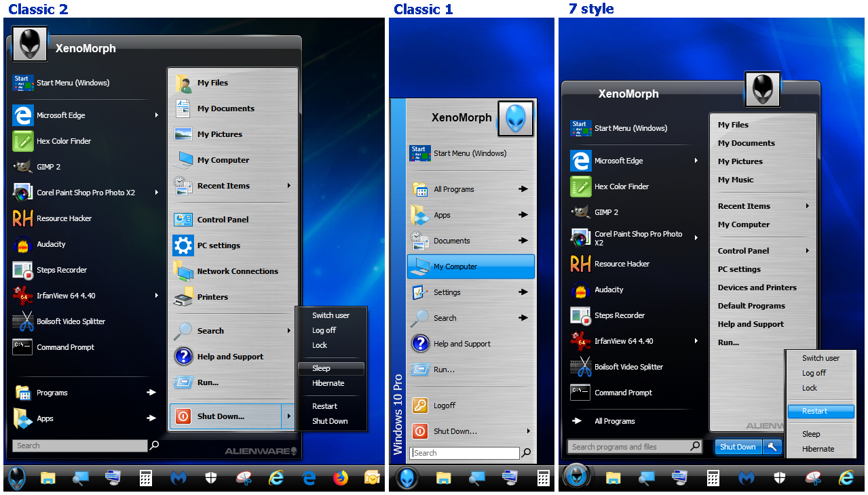868x495 pixels.
Task: Open Resource Hacker in Classic 2 menu
Action: (x=64, y=218)
